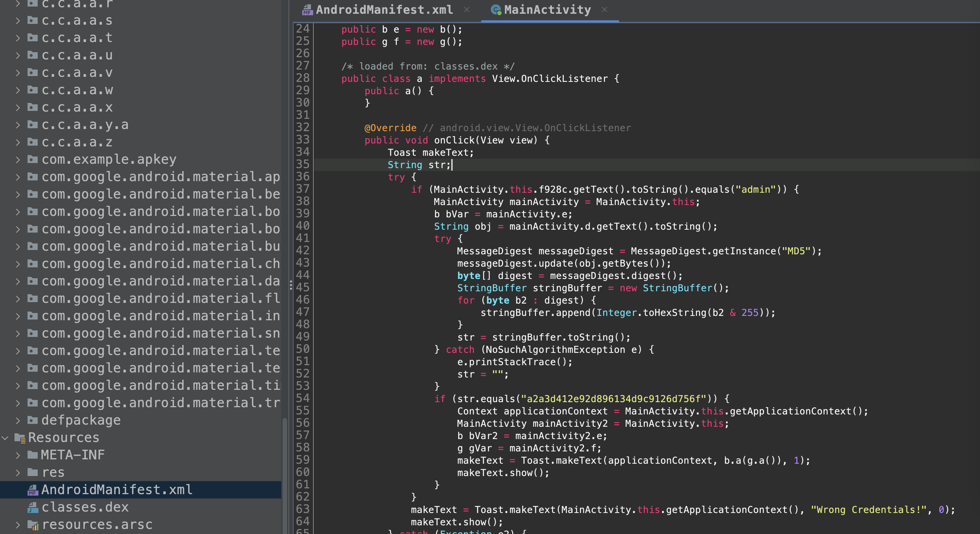
Task: Expand the c.c.a.a.s package
Action: (18, 21)
